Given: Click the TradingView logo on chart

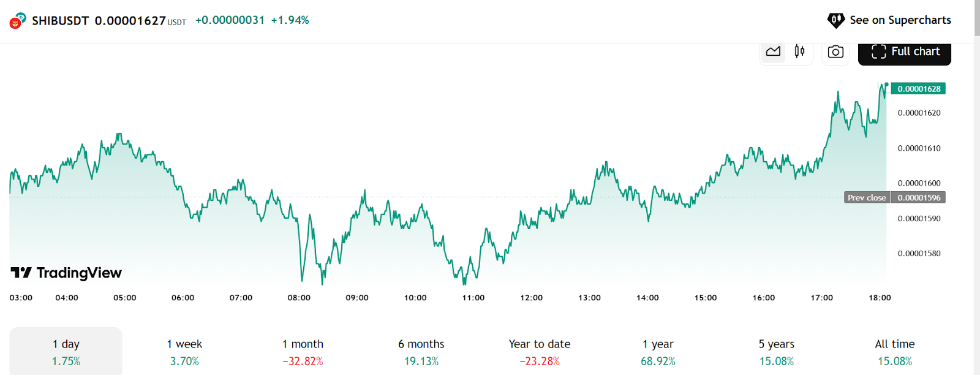Looking at the screenshot, I should click(66, 273).
